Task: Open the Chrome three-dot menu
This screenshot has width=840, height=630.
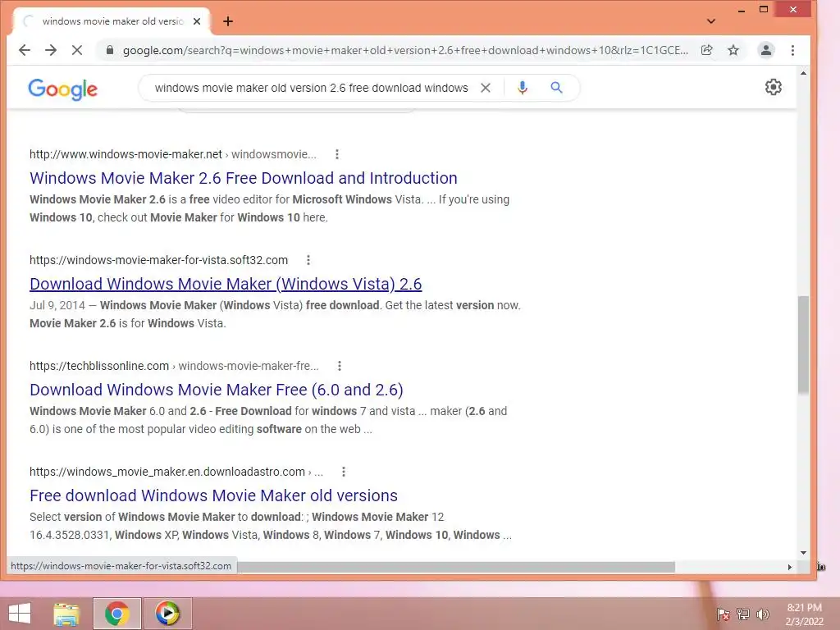Action: click(x=793, y=50)
